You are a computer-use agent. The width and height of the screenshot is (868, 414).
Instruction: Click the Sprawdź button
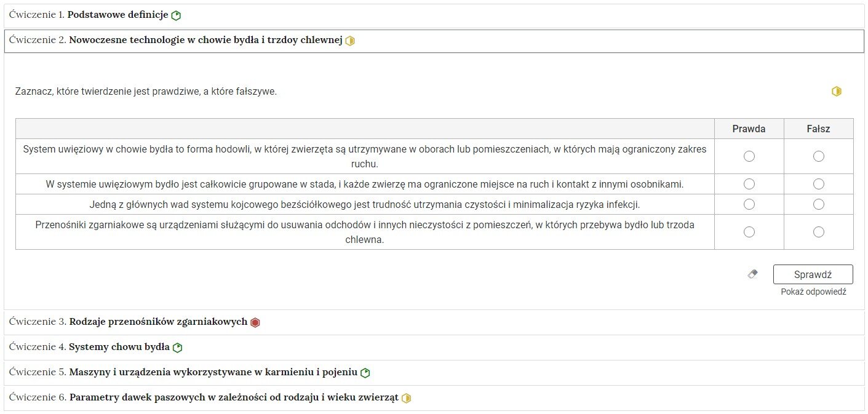click(813, 274)
